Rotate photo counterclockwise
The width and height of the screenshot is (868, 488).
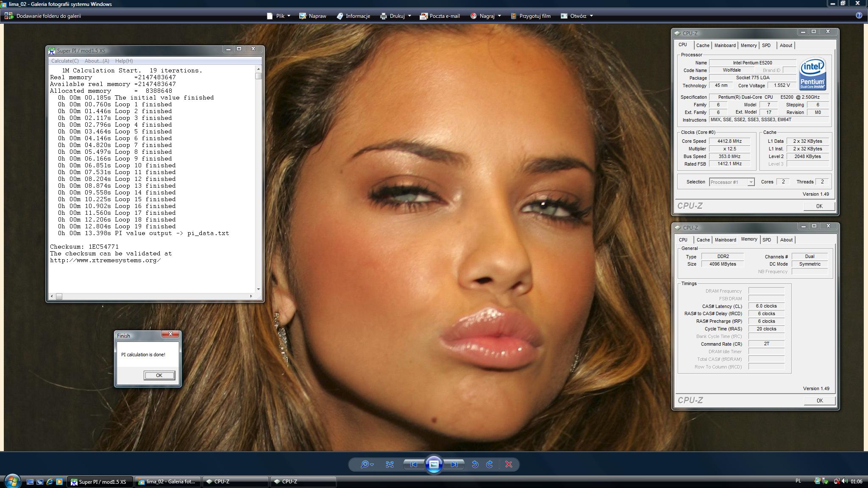tap(475, 464)
